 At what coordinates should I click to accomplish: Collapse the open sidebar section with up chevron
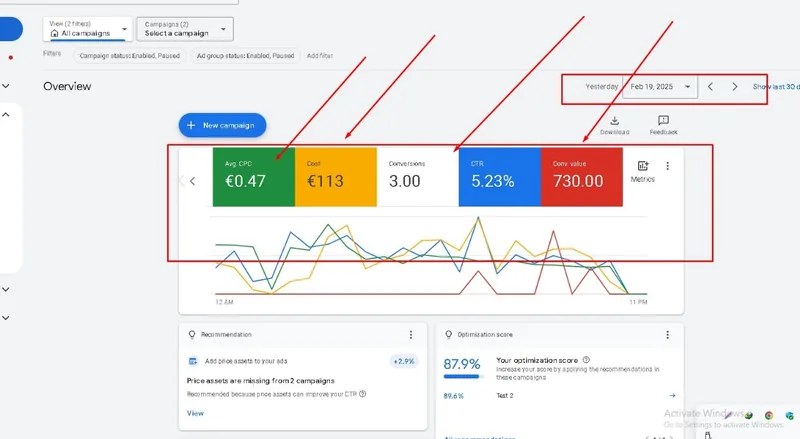click(x=6, y=115)
